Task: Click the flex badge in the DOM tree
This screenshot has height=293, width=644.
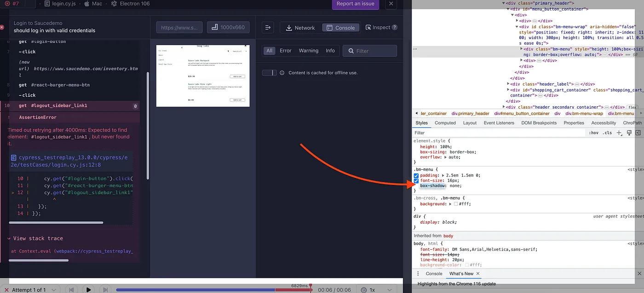Action: tap(632, 107)
